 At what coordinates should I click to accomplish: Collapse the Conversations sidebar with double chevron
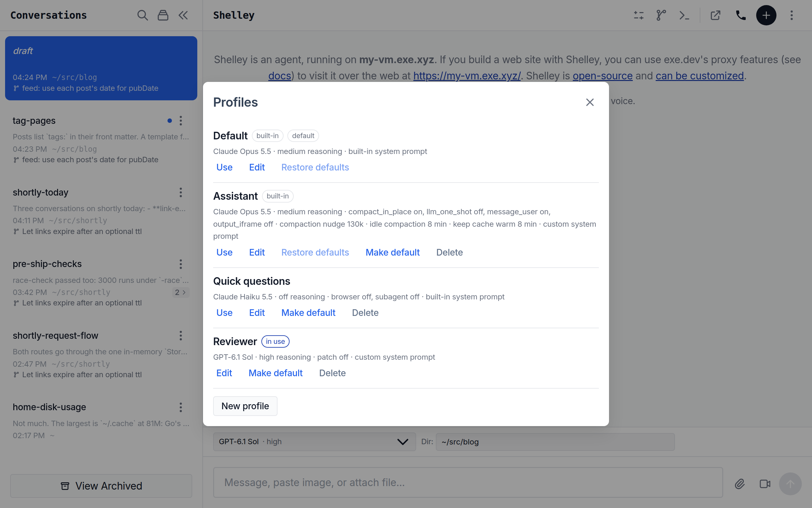(183, 15)
